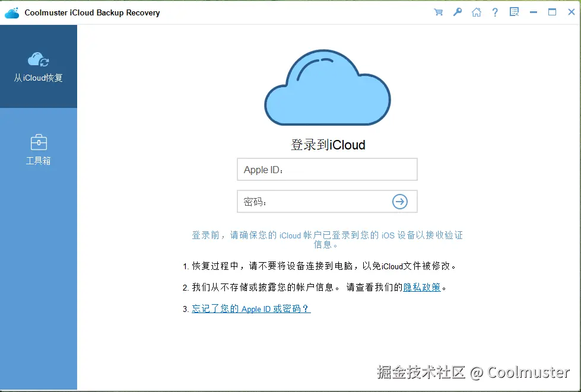Click the 登录到iCloud heading

pos(328,145)
